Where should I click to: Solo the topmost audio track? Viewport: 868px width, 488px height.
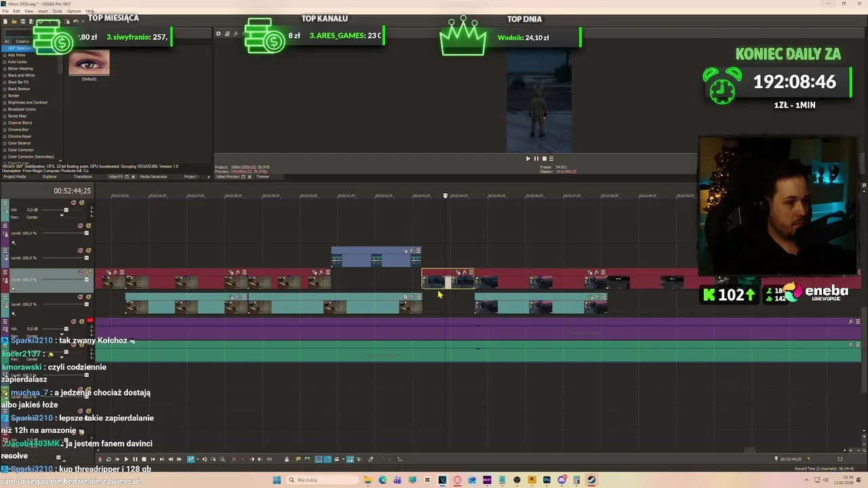click(81, 203)
